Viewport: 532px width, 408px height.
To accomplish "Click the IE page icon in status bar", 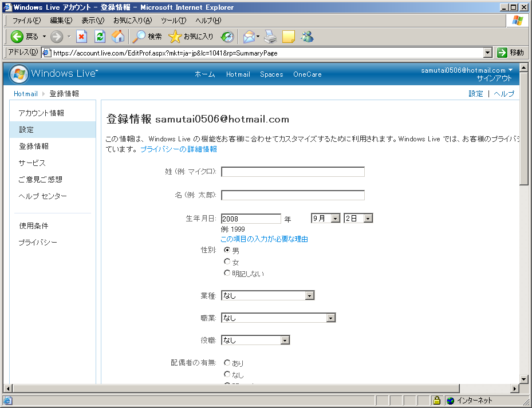I will click(7, 401).
